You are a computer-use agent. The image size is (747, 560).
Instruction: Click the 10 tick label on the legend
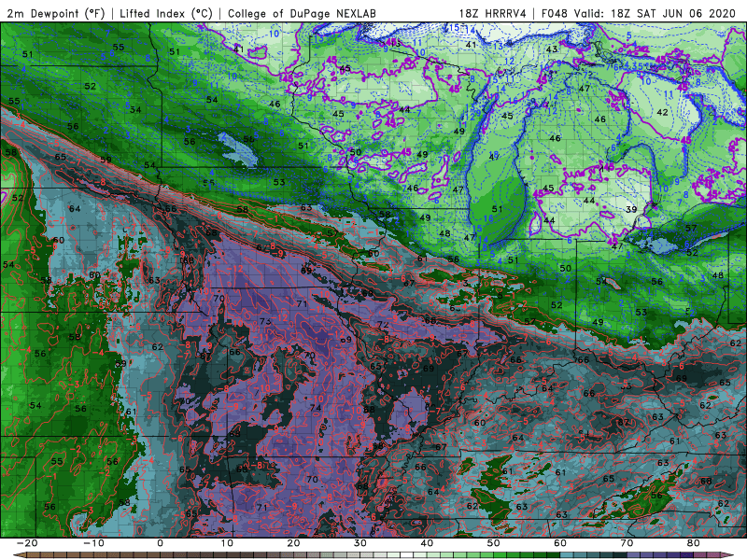click(x=227, y=543)
